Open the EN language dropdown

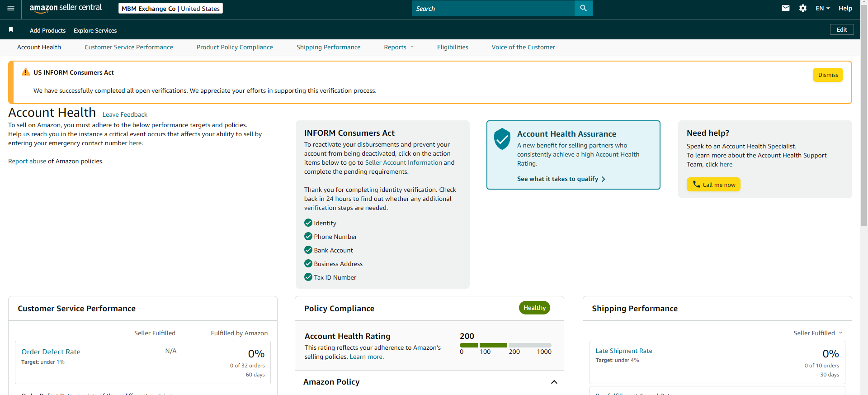(x=823, y=8)
